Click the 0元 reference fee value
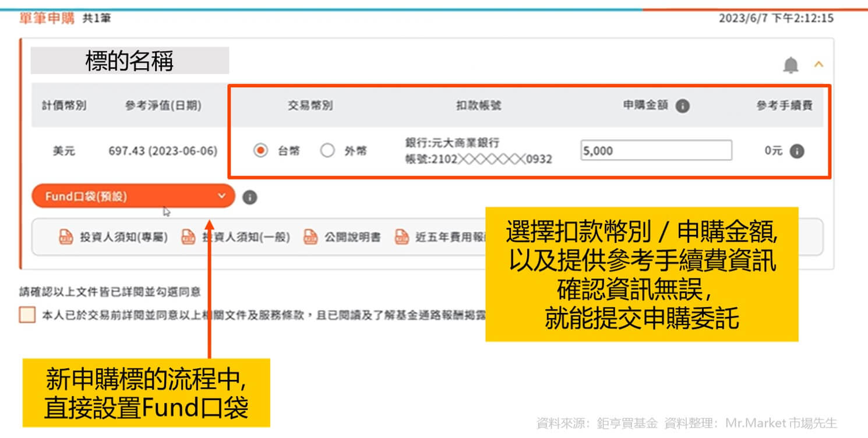The image size is (868, 438). tap(774, 151)
